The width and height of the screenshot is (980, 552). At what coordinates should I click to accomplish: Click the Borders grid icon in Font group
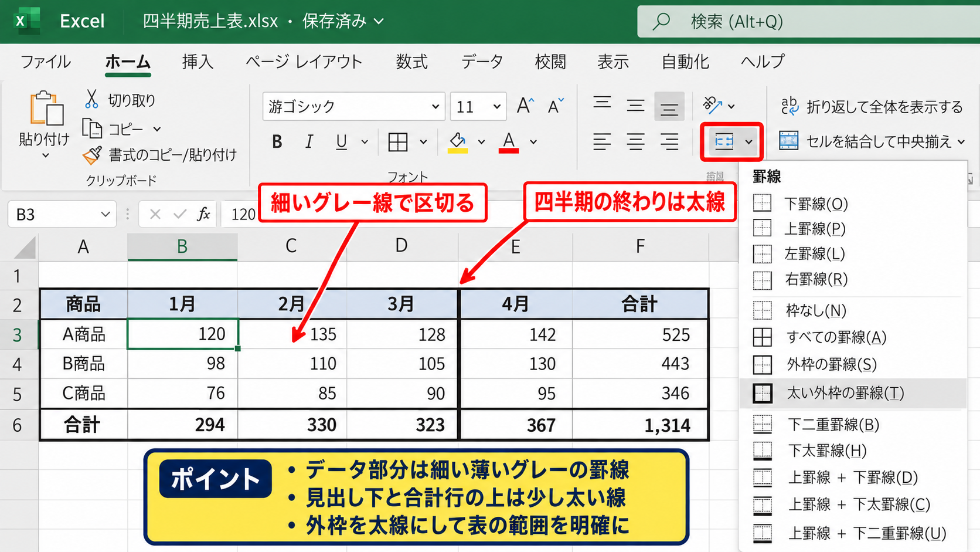coord(398,141)
